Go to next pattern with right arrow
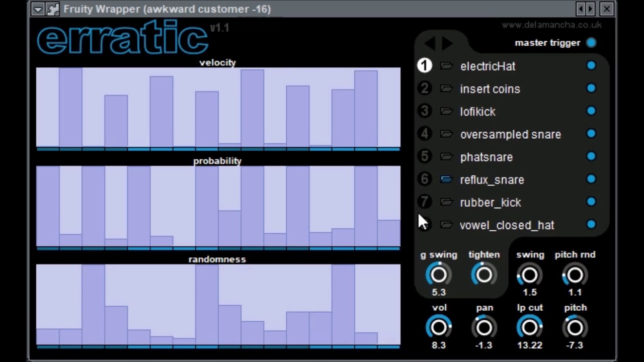This screenshot has height=362, width=644. pos(447,43)
